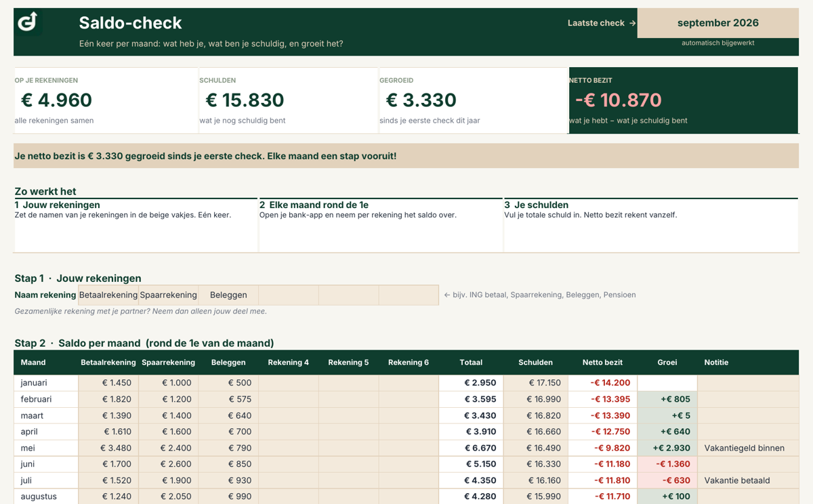Click the 'Schulden' table column header
This screenshot has width=813, height=504.
click(x=535, y=362)
